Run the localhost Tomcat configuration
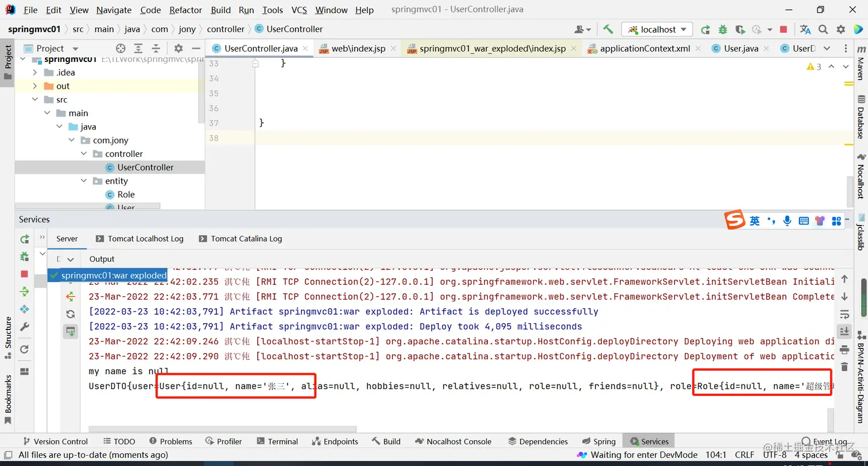Viewport: 868px width, 466px height. [x=706, y=29]
